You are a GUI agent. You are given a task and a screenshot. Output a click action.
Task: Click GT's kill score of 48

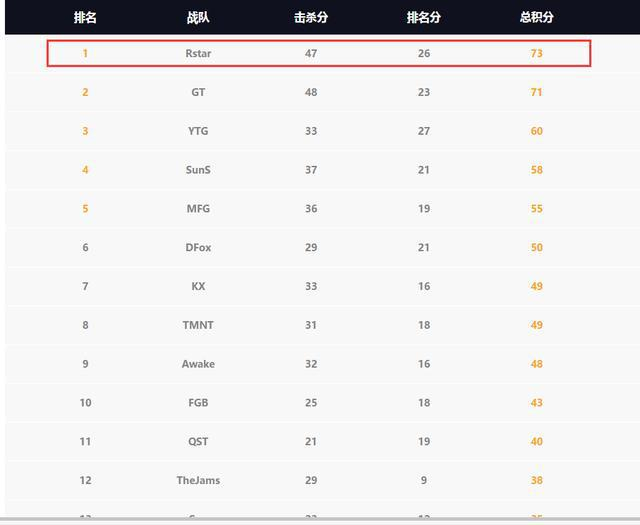311,92
